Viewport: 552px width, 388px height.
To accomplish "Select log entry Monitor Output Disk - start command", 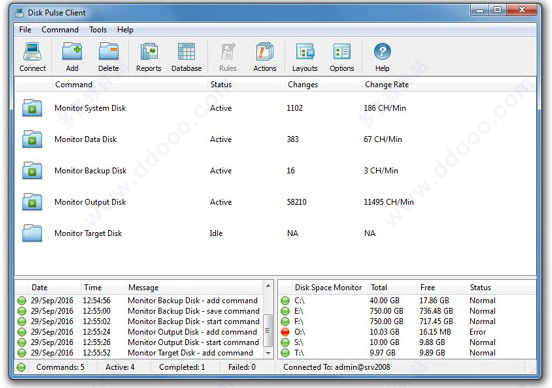I will pyautogui.click(x=193, y=342).
